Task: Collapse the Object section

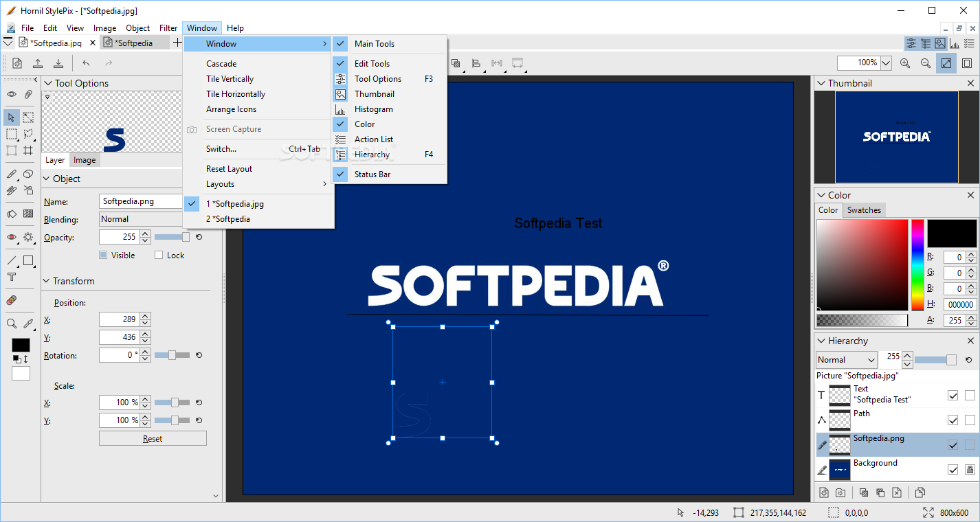Action: pos(47,179)
